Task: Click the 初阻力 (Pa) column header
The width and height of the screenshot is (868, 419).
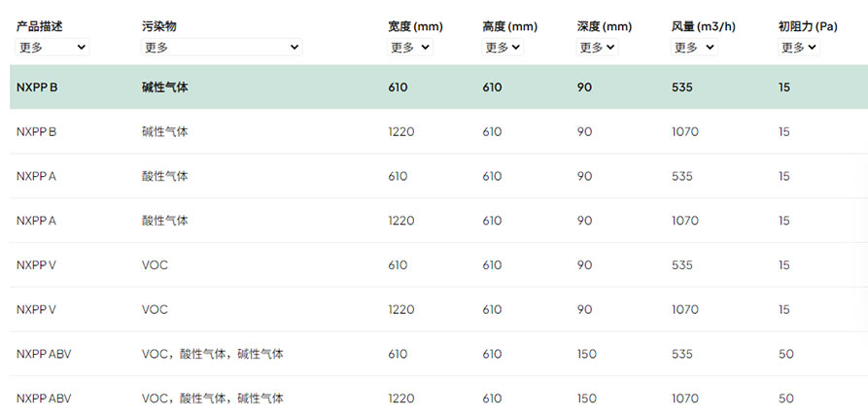Action: tap(808, 26)
